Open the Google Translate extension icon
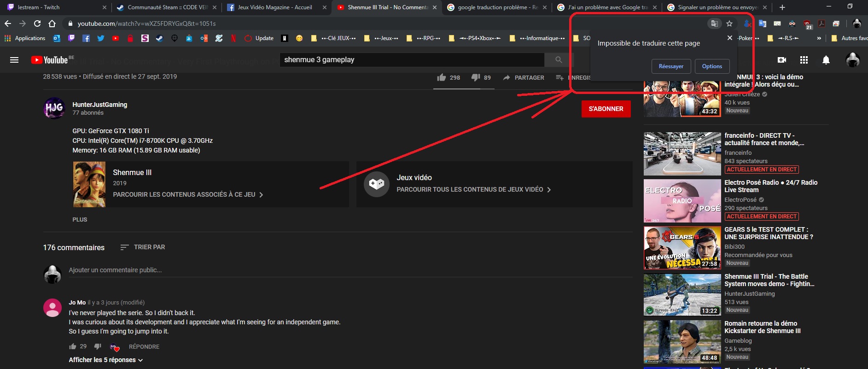Viewport: 868px width, 369px height. point(763,23)
